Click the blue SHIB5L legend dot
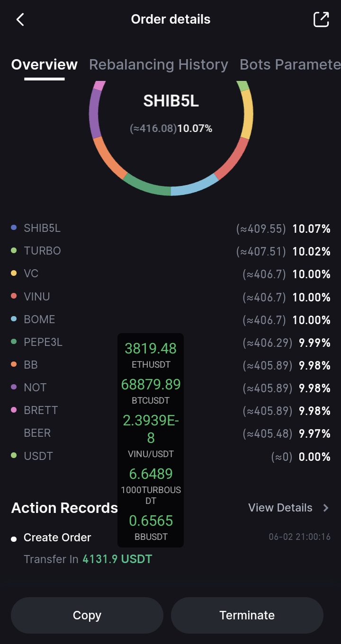Viewport: 341px width, 644px height. coord(14,228)
